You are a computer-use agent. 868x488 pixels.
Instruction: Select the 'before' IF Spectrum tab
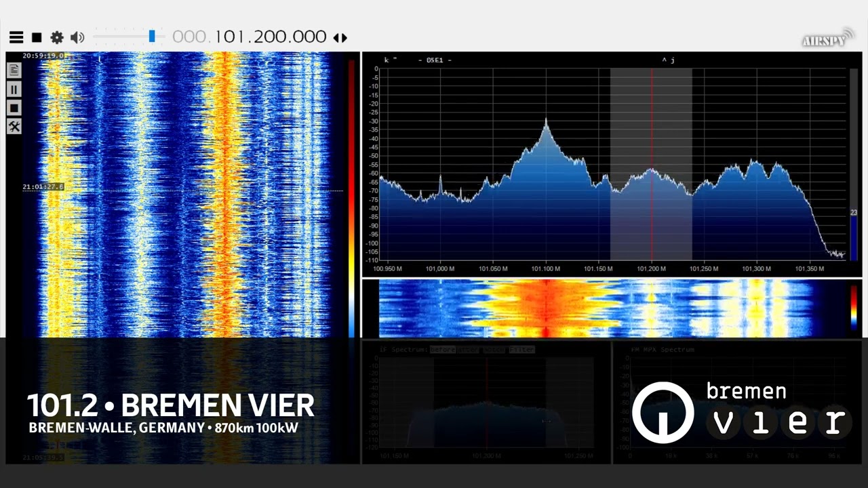pyautogui.click(x=442, y=350)
